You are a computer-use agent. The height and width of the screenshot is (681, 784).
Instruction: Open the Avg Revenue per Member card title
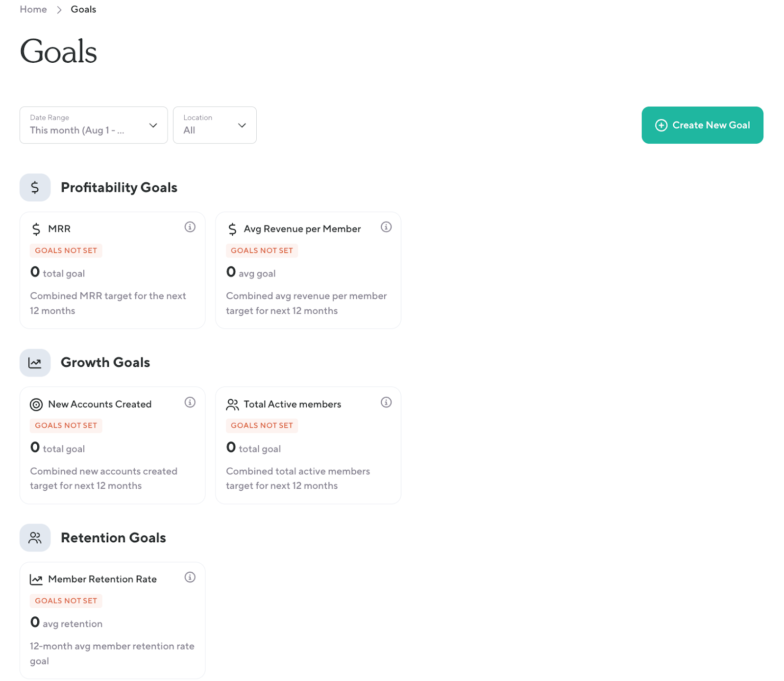(302, 229)
